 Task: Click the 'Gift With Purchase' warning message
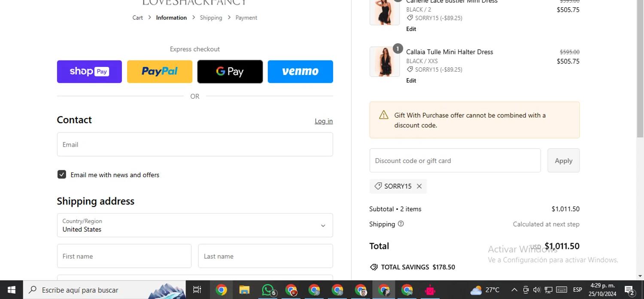pyautogui.click(x=474, y=120)
